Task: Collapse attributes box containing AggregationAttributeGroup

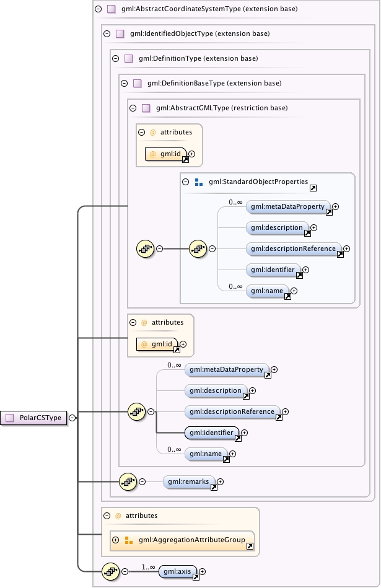Action: (107, 516)
